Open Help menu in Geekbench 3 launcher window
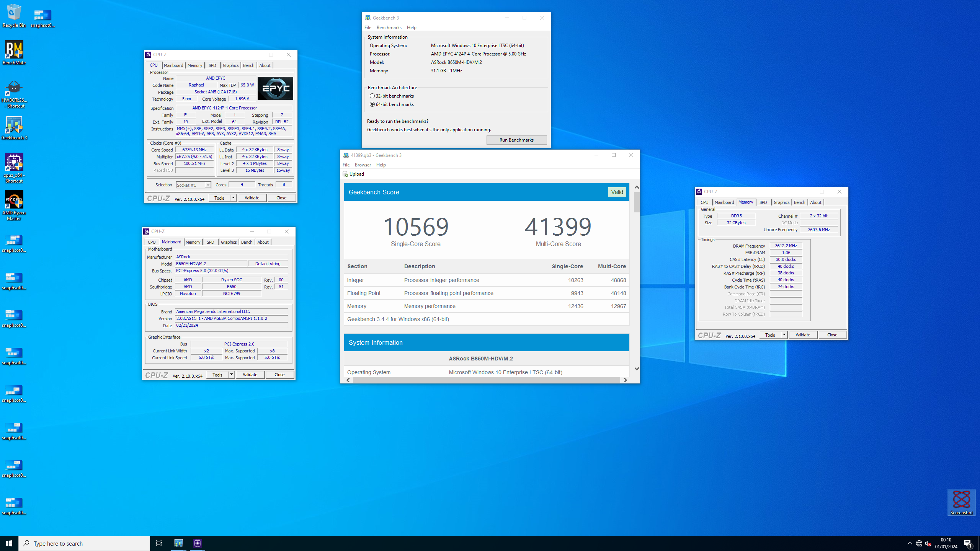Image resolution: width=980 pixels, height=551 pixels. pos(412,28)
